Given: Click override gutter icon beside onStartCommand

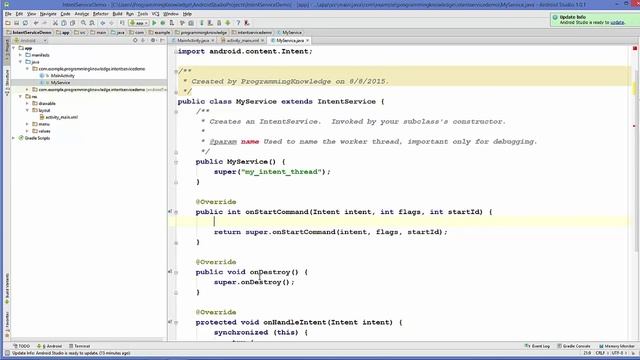Looking at the screenshot, I should 170,212.
